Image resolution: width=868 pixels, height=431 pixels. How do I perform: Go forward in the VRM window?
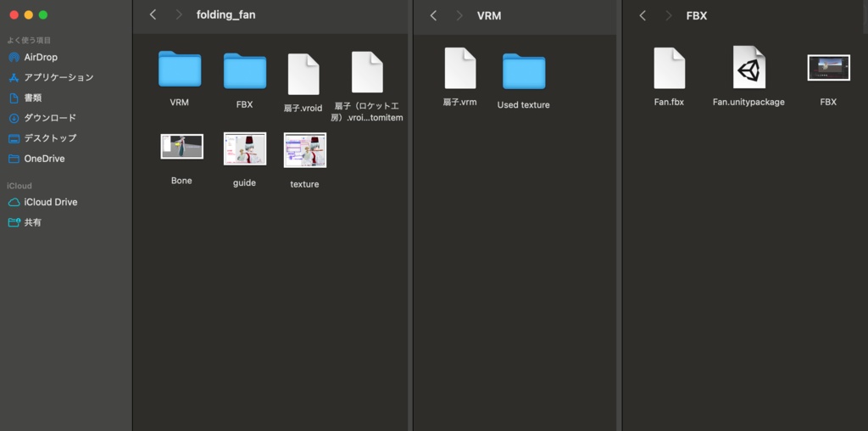point(459,15)
